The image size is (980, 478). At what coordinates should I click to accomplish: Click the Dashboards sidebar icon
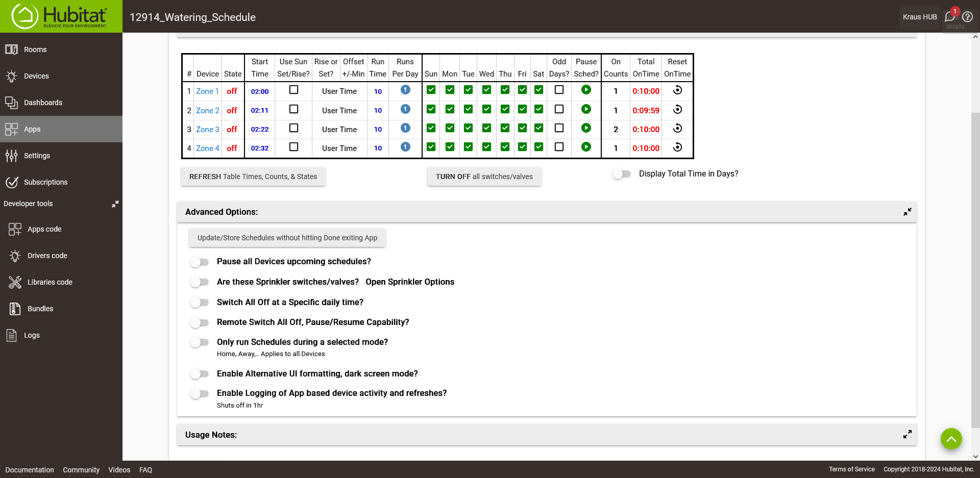point(11,103)
